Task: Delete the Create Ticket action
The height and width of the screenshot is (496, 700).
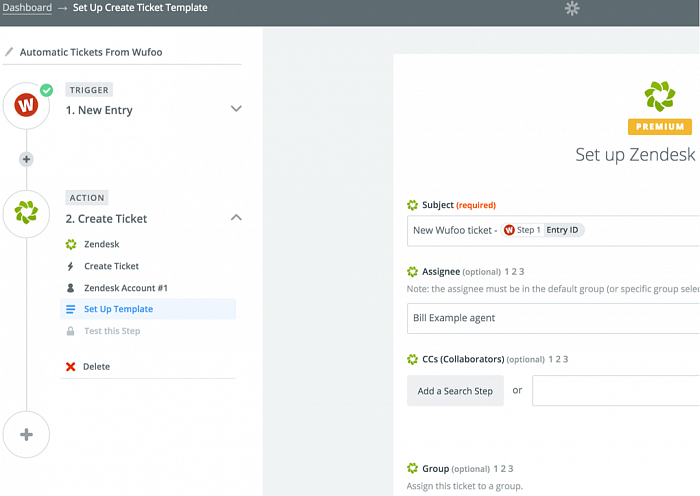Action: pos(96,367)
